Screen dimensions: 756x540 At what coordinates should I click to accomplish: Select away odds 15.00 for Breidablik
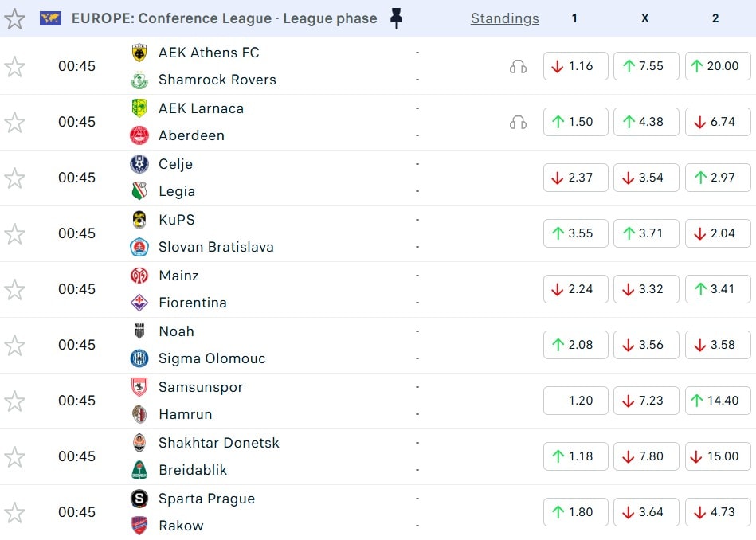click(x=717, y=456)
